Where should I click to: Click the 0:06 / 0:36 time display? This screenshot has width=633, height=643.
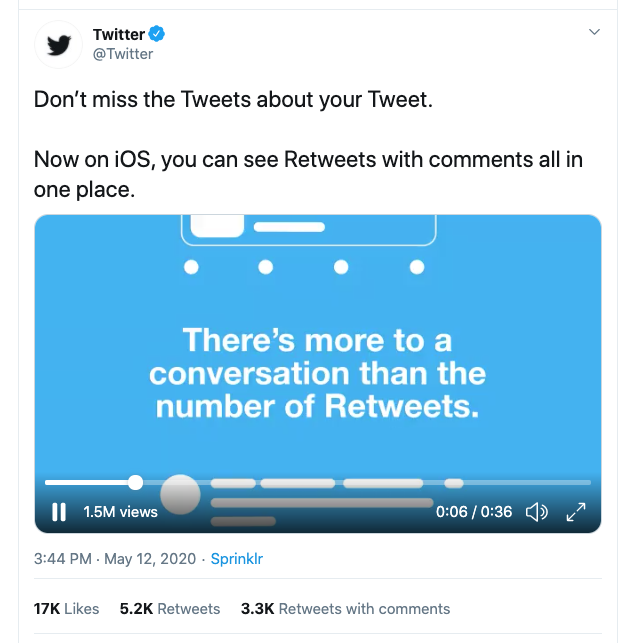click(x=474, y=512)
